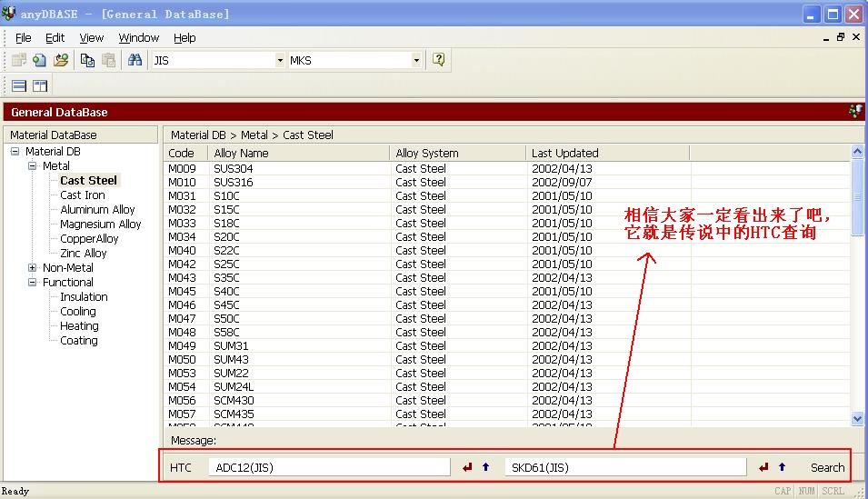The image size is (868, 499).
Task: Select Coating under Functional
Action: pyautogui.click(x=78, y=341)
